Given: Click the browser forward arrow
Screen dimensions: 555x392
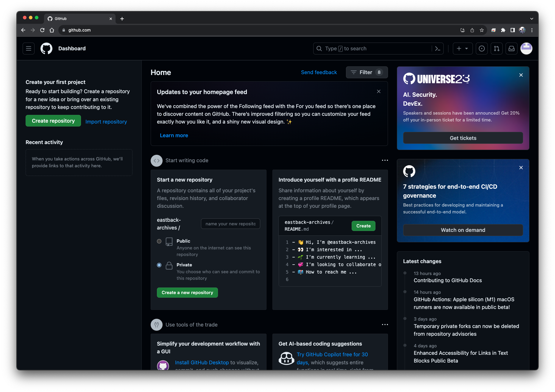Looking at the screenshot, I should [x=33, y=30].
